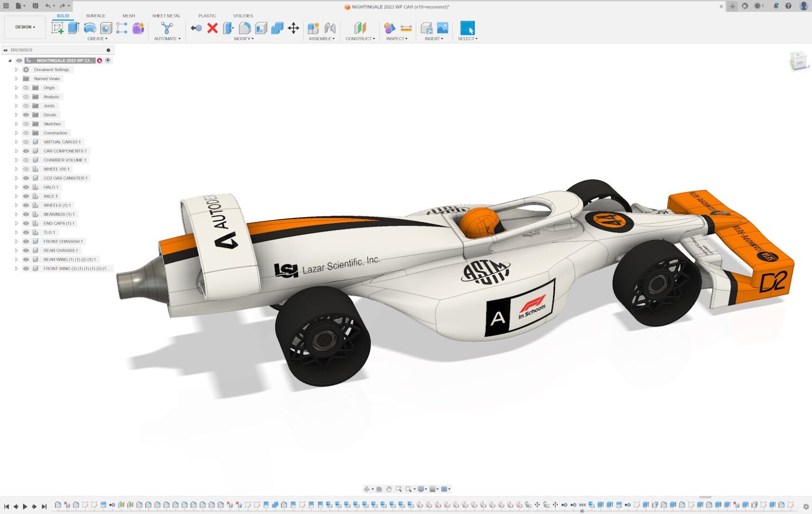Activate the Pan tool in the navigation bar
The image size is (812, 514).
pyautogui.click(x=390, y=489)
